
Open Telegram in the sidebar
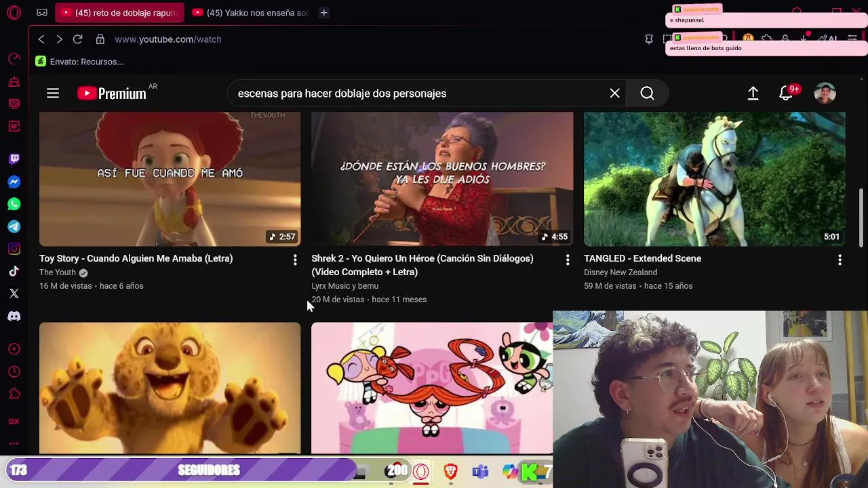click(14, 226)
